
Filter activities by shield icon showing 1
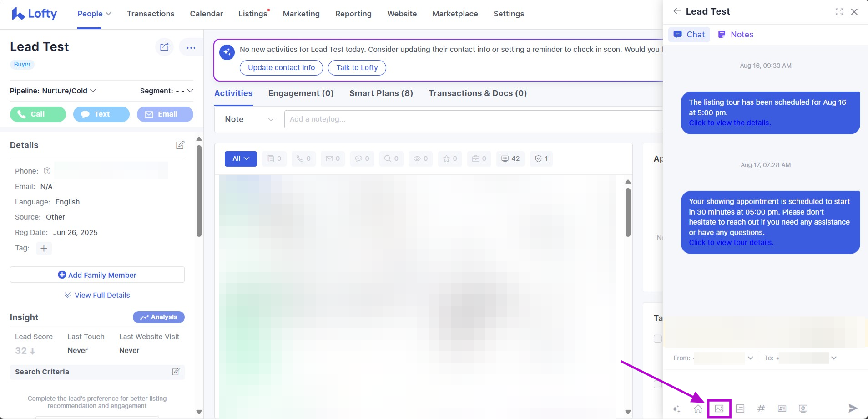click(x=541, y=158)
